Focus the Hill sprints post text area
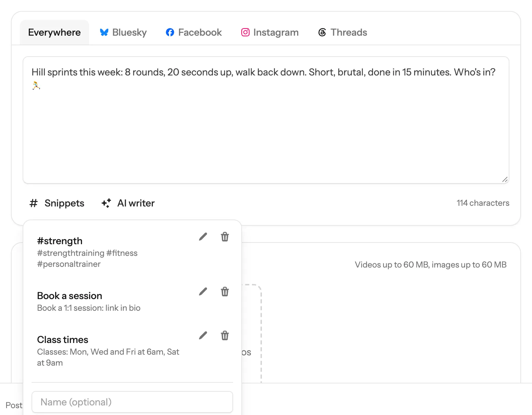 click(x=266, y=120)
